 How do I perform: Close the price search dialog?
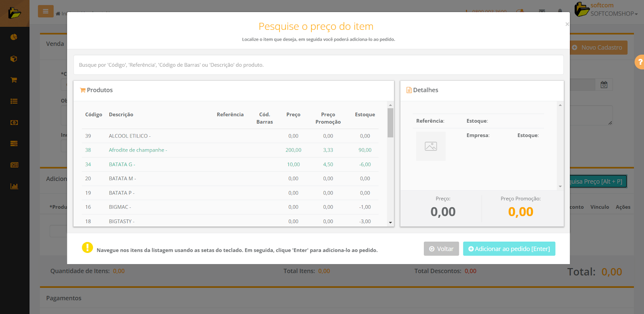click(567, 24)
